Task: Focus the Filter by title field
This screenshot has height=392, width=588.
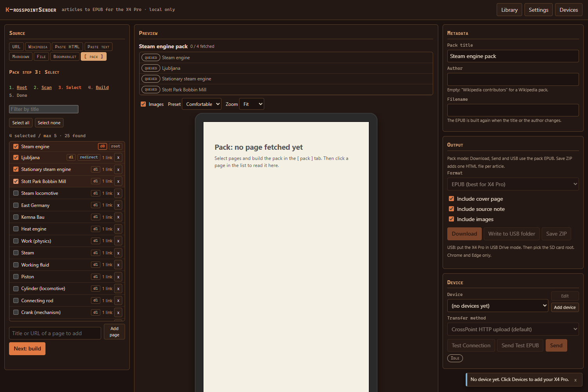Action: [44, 109]
